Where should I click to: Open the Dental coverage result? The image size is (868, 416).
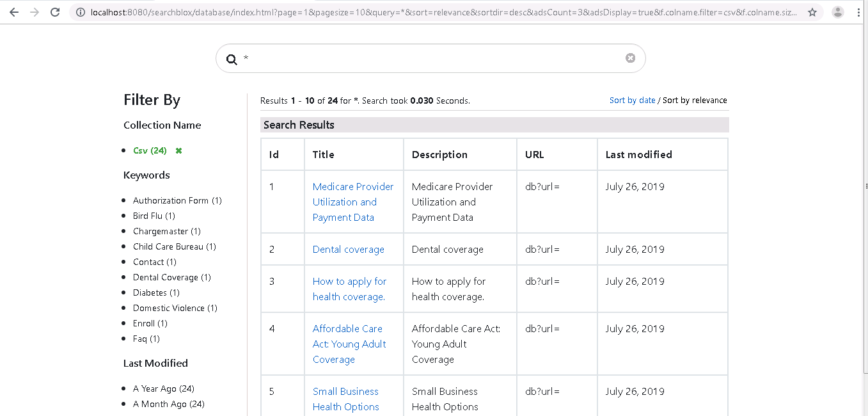348,250
